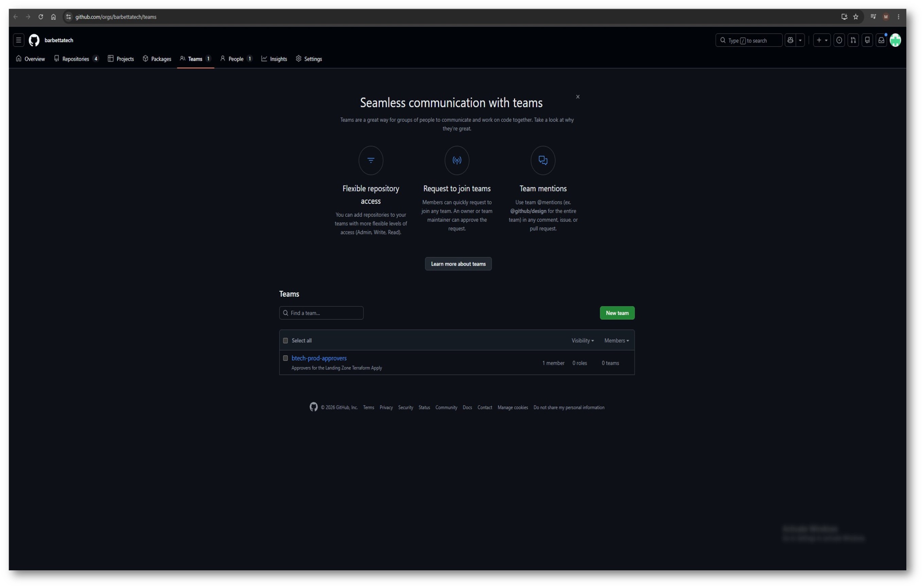Screen dimensions: 924x588
Task: Open the Packages tab
Action: [x=157, y=59]
